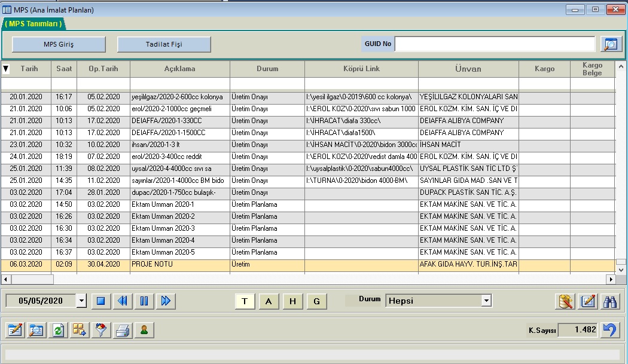
Task: Toggle the T filter button
Action: [244, 301]
